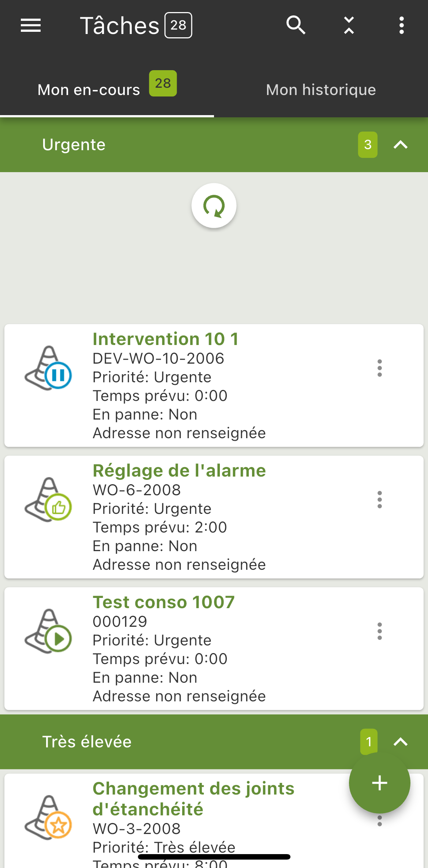Viewport: 428px width, 868px height.
Task: Tap the Tâches 28 count badge
Action: (178, 25)
